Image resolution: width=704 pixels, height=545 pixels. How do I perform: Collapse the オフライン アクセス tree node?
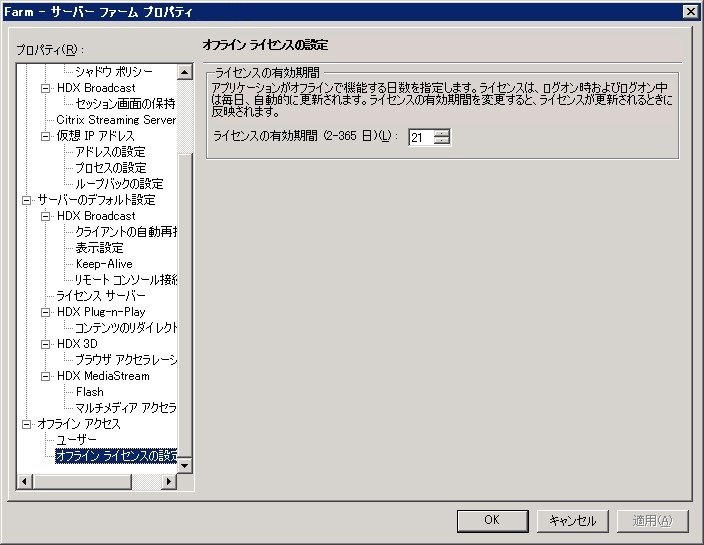point(27,424)
